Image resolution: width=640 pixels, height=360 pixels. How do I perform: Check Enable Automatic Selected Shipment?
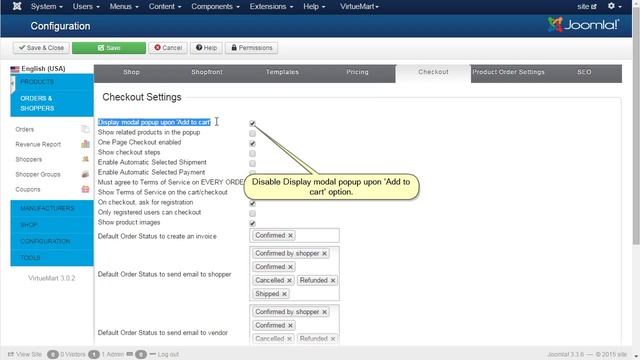[252, 163]
